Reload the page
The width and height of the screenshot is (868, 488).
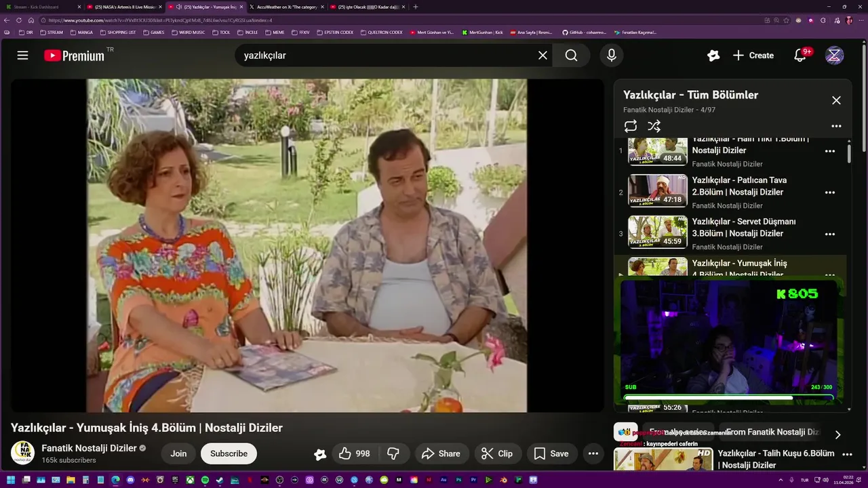pos(19,20)
